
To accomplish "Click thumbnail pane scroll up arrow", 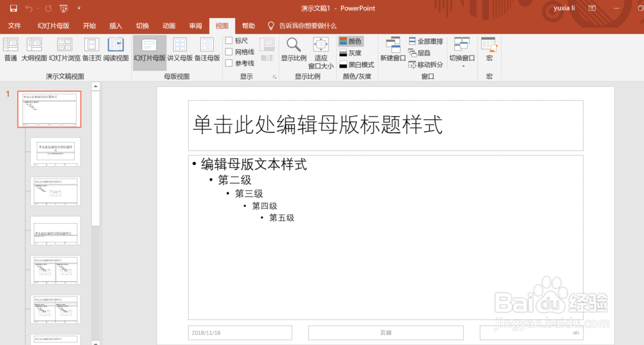I will (96, 86).
